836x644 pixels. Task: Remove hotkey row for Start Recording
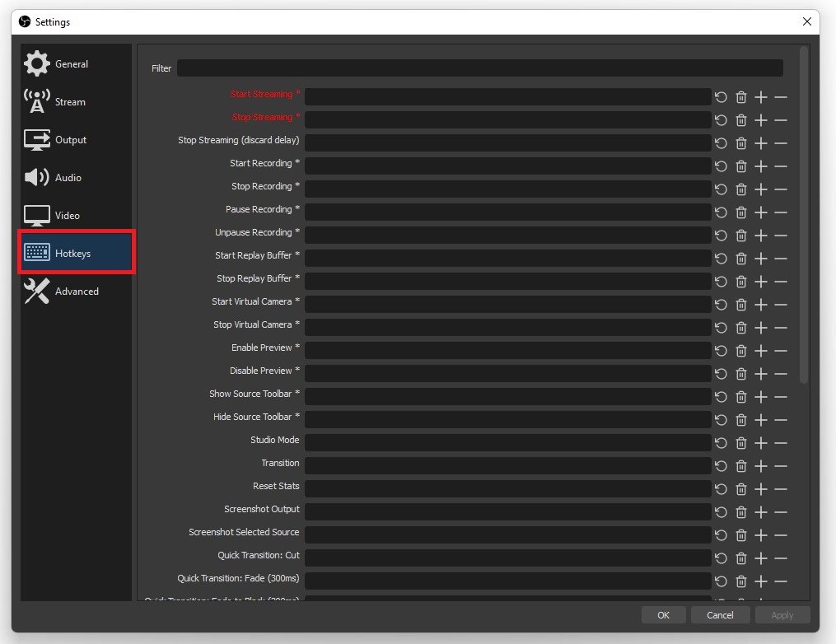(781, 166)
